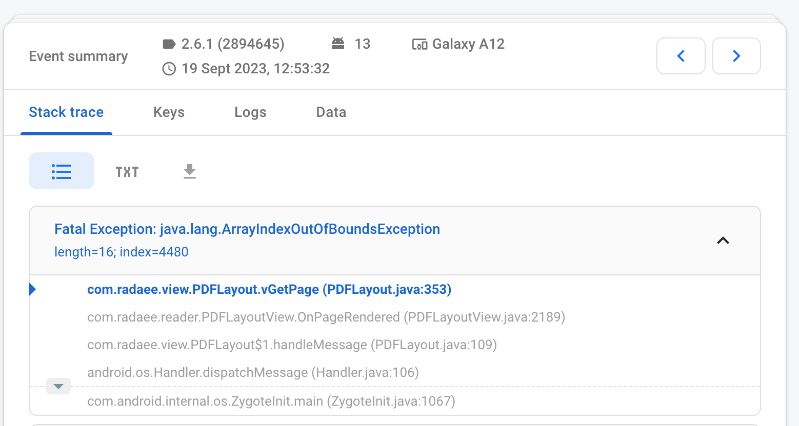Click the Android OS version icon
The image size is (799, 426).
pos(338,44)
